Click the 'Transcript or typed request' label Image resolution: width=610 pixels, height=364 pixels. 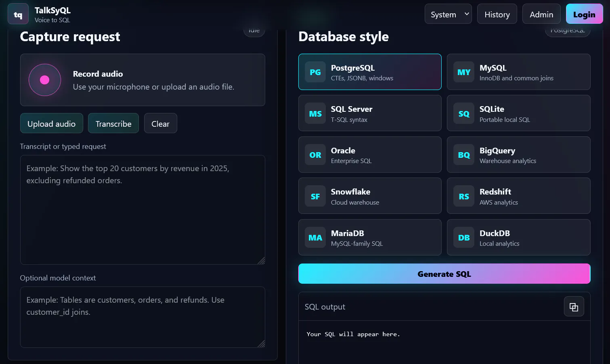pos(63,146)
